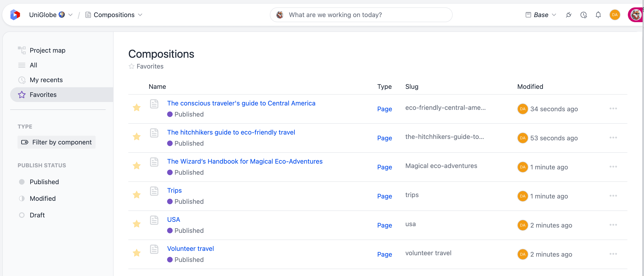Click slug text 'volunteer travel'
The width and height of the screenshot is (644, 276).
pyautogui.click(x=428, y=253)
